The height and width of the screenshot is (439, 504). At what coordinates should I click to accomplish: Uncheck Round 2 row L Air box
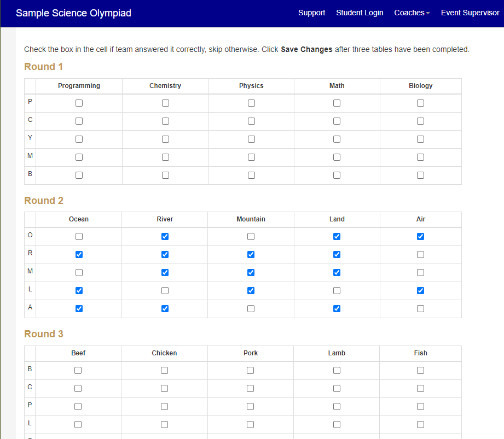(420, 290)
